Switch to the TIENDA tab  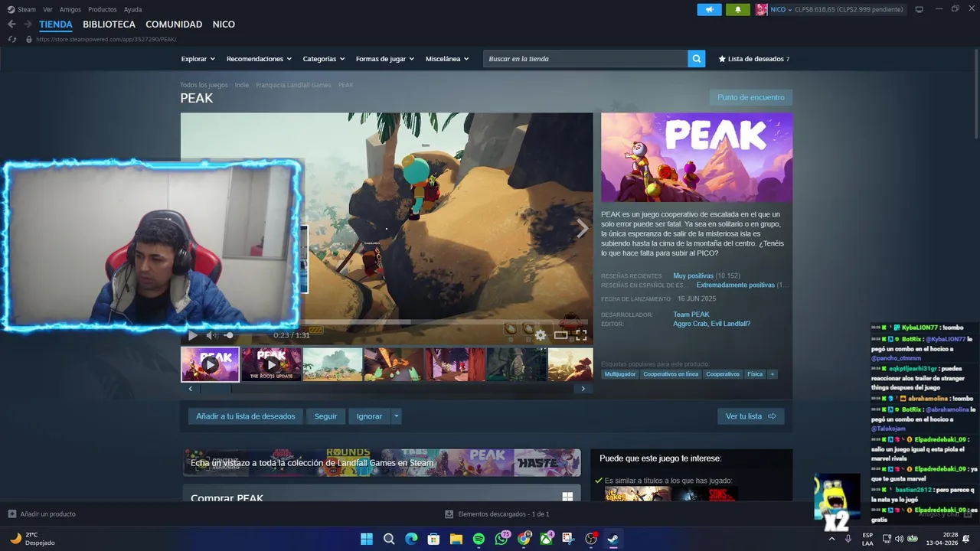56,24
